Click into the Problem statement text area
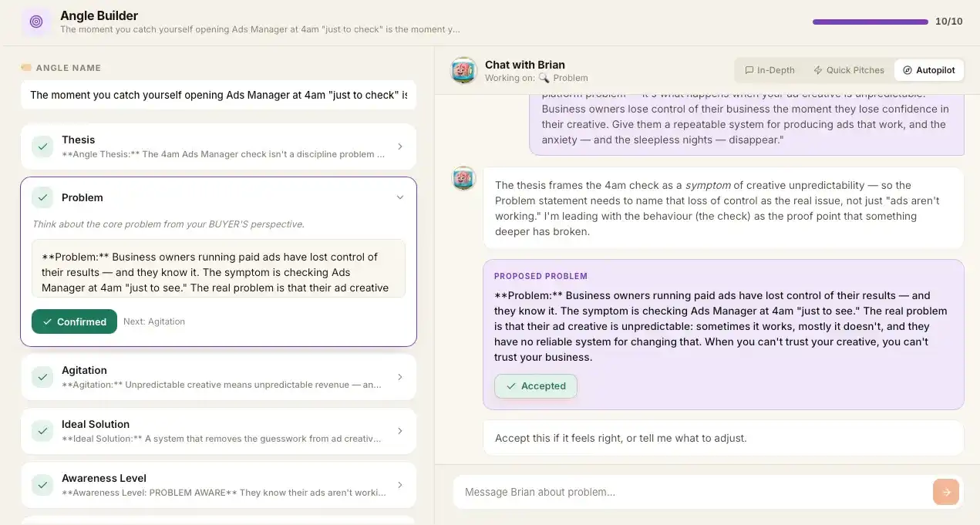The height and width of the screenshot is (525, 980). click(218, 268)
